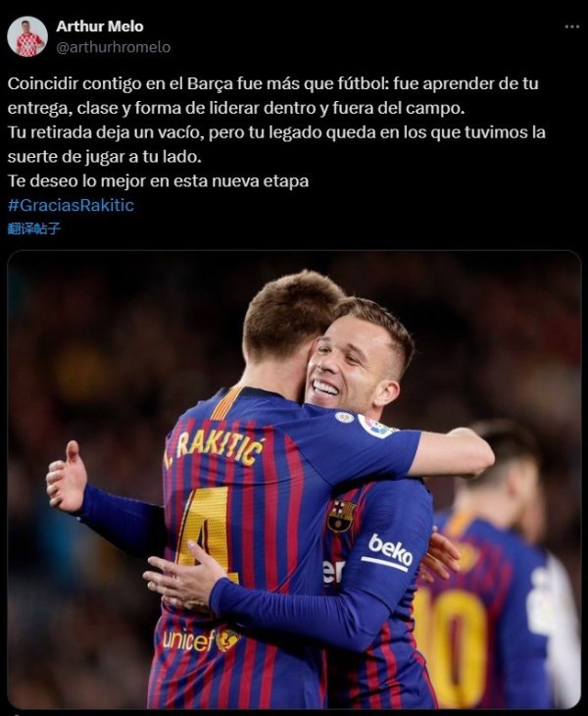Translate the post via 翻译帖子
This screenshot has height=716, width=588.
[34, 229]
